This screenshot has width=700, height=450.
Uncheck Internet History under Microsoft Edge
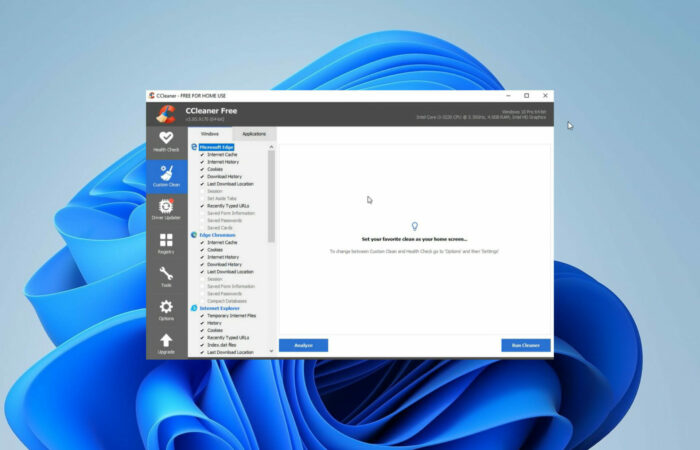[202, 162]
